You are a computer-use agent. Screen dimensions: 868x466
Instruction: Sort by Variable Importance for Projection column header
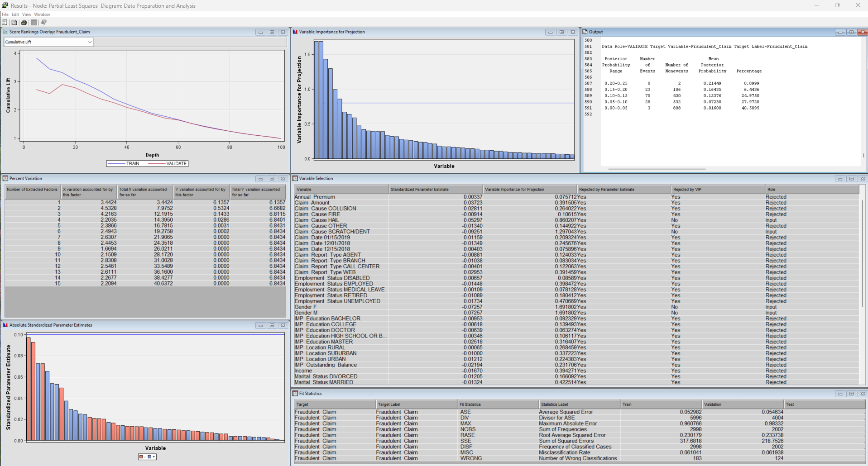pyautogui.click(x=530, y=190)
